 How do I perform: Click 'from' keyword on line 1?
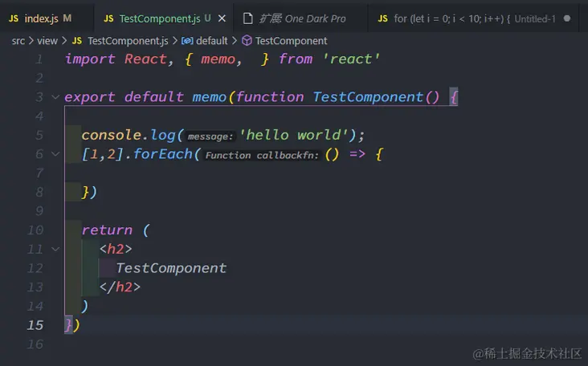tap(296, 59)
